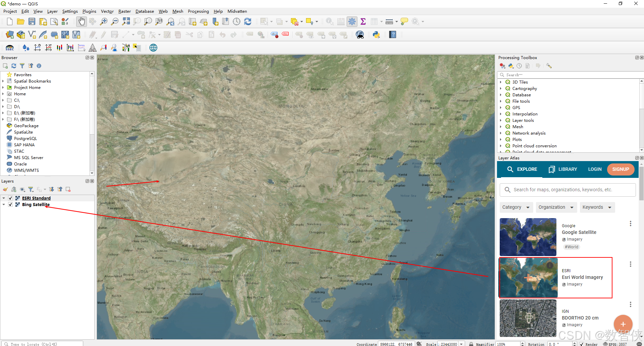Open a project via folder icon
The width and height of the screenshot is (644, 346).
[20, 21]
